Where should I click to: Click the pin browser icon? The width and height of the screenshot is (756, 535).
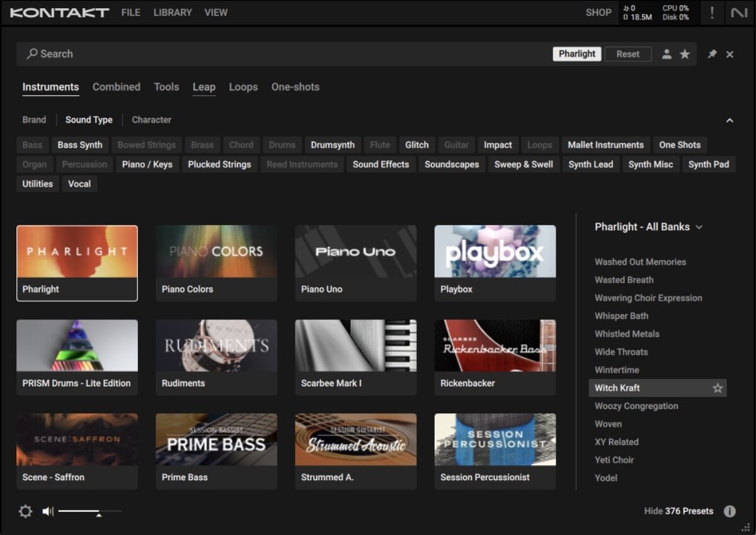pyautogui.click(x=712, y=54)
